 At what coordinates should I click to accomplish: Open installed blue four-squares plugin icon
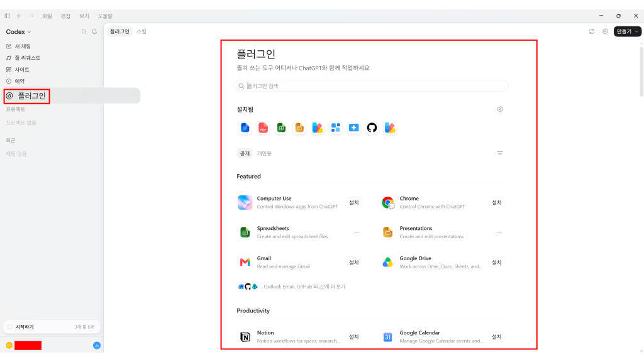tap(336, 128)
